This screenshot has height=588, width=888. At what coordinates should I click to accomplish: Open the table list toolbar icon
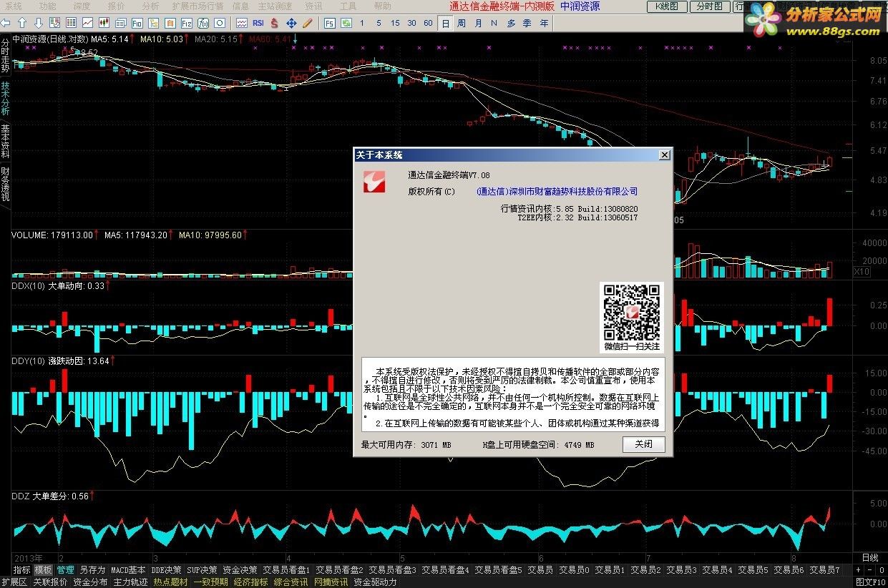71,23
